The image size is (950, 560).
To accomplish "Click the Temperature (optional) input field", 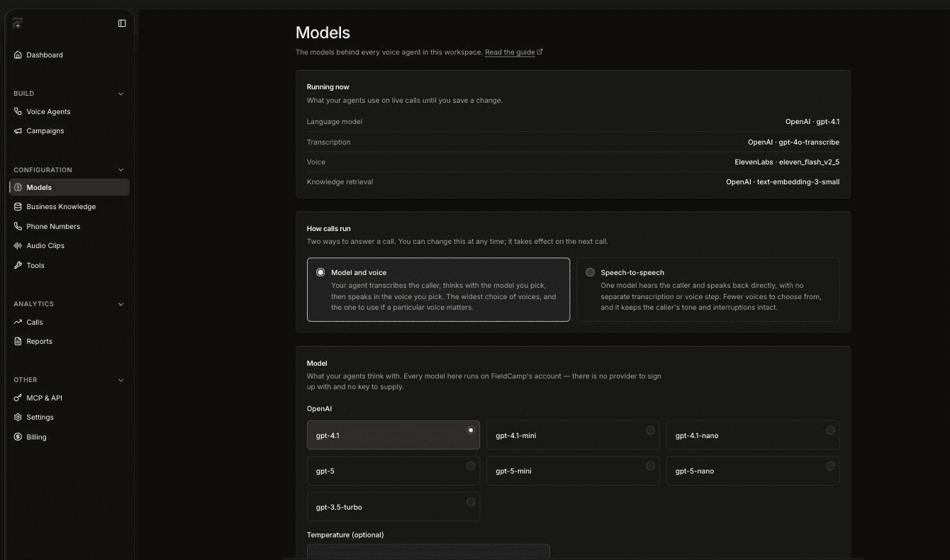I will pyautogui.click(x=428, y=551).
